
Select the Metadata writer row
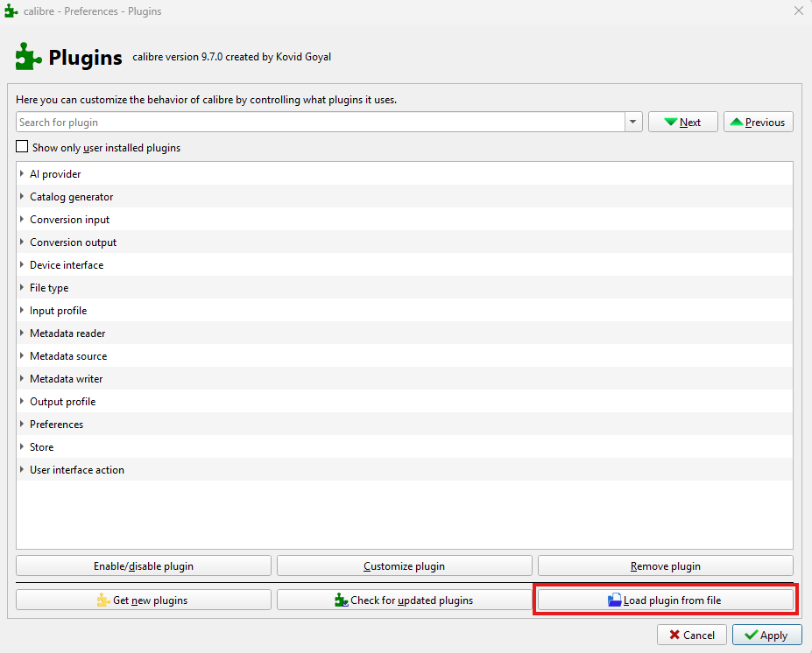coord(405,379)
